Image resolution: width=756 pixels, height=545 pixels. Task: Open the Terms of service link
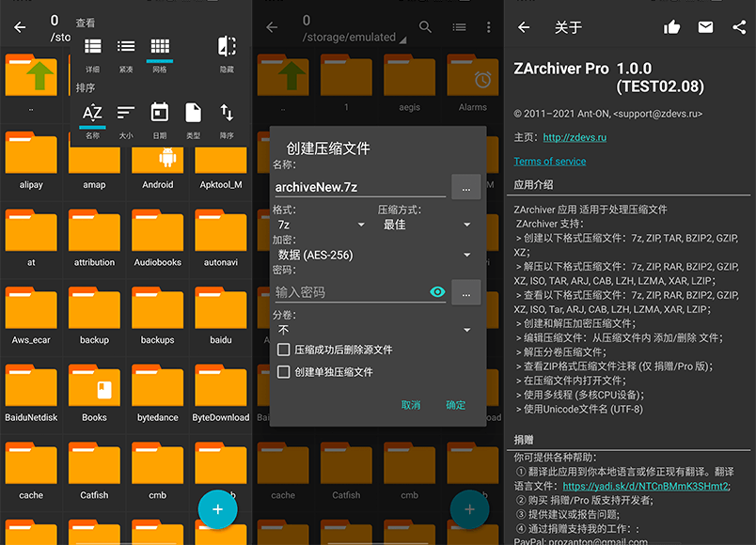coord(550,162)
